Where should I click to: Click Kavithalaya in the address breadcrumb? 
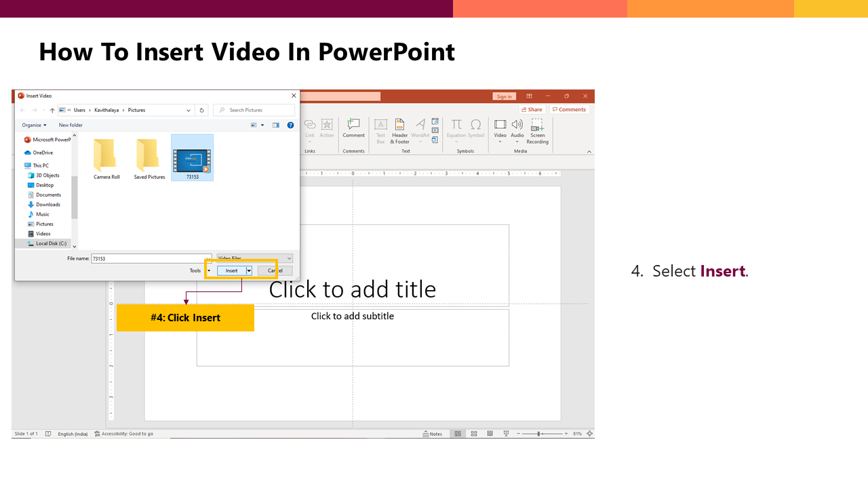pyautogui.click(x=106, y=110)
